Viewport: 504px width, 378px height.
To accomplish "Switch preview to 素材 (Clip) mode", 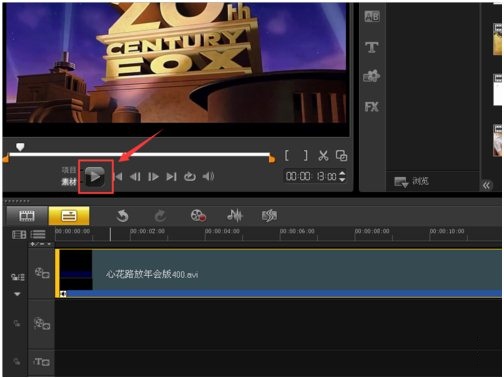I will (69, 182).
